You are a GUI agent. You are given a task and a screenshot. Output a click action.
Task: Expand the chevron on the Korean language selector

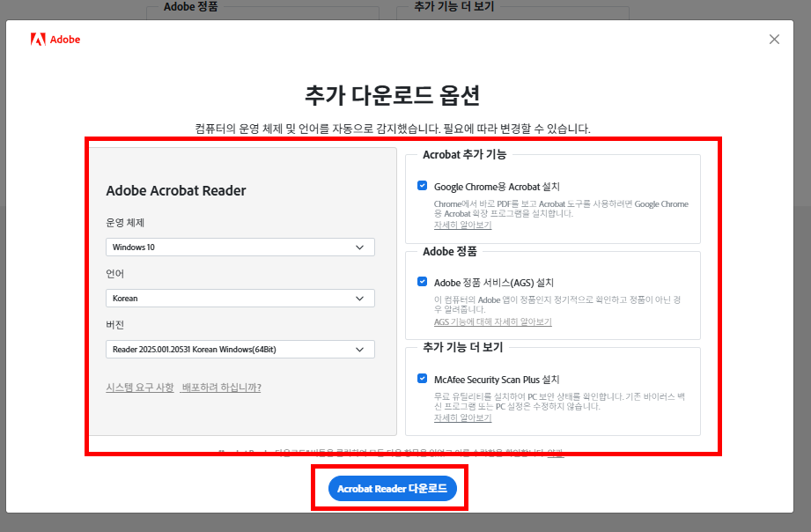[359, 299]
